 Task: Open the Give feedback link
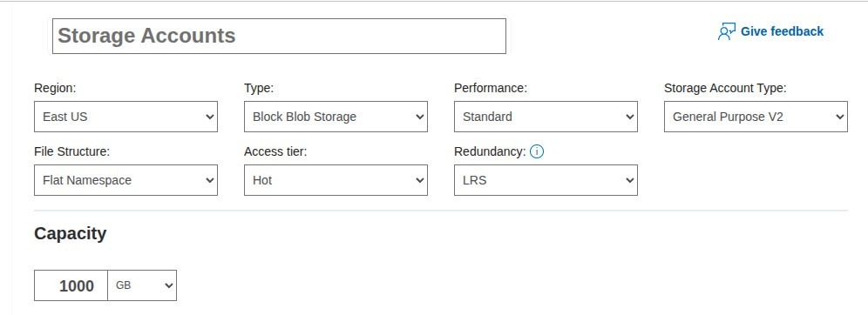[770, 31]
